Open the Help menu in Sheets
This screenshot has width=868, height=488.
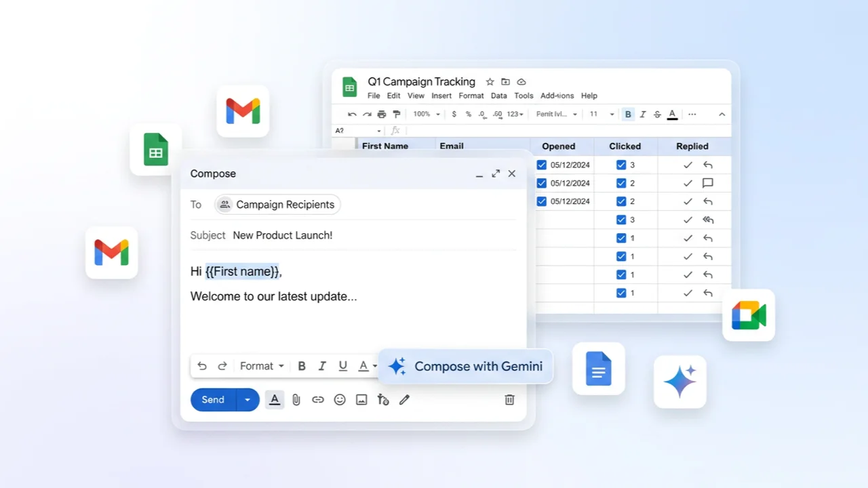589,96
